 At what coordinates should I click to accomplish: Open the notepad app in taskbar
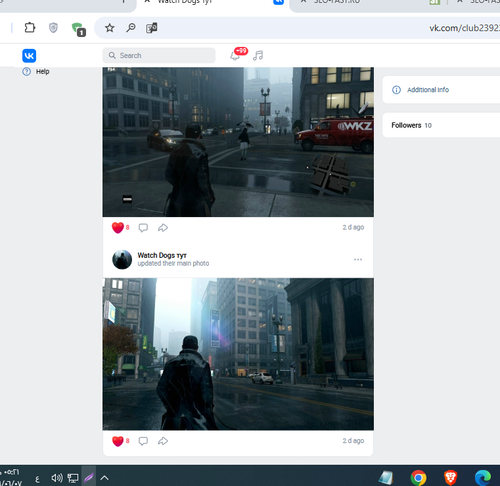point(386,478)
